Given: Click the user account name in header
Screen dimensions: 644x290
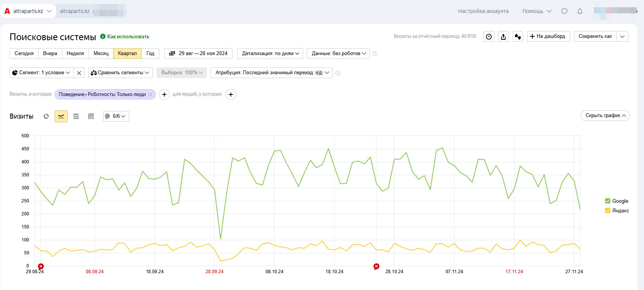Looking at the screenshot, I should [x=615, y=11].
